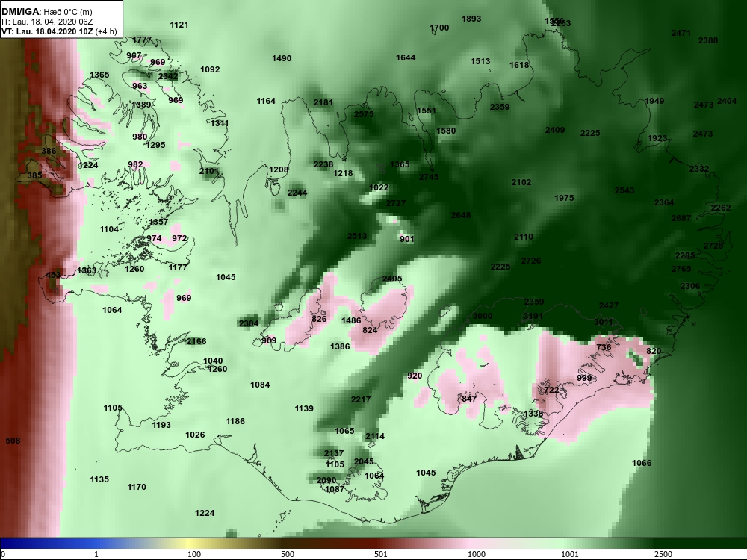
Task: Pick the map value 901
Action: (x=407, y=239)
